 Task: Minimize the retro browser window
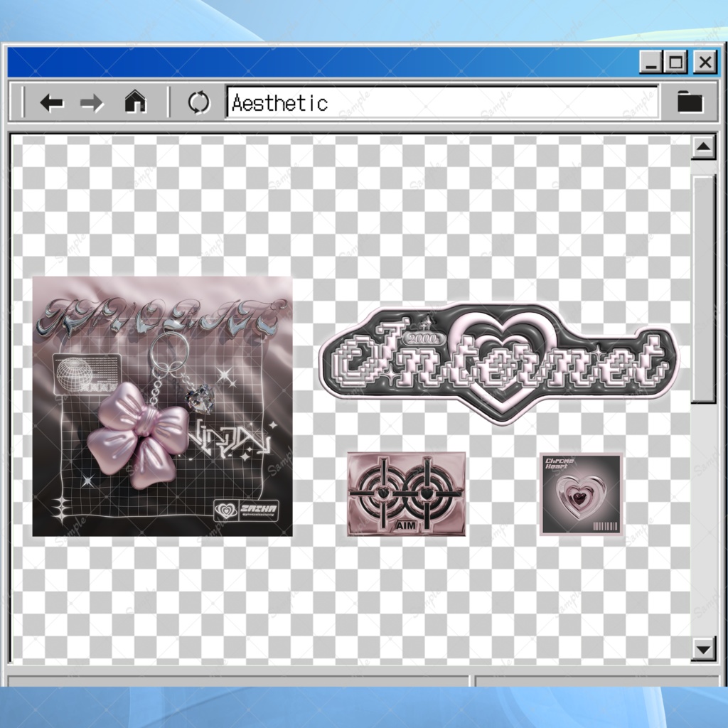point(651,62)
